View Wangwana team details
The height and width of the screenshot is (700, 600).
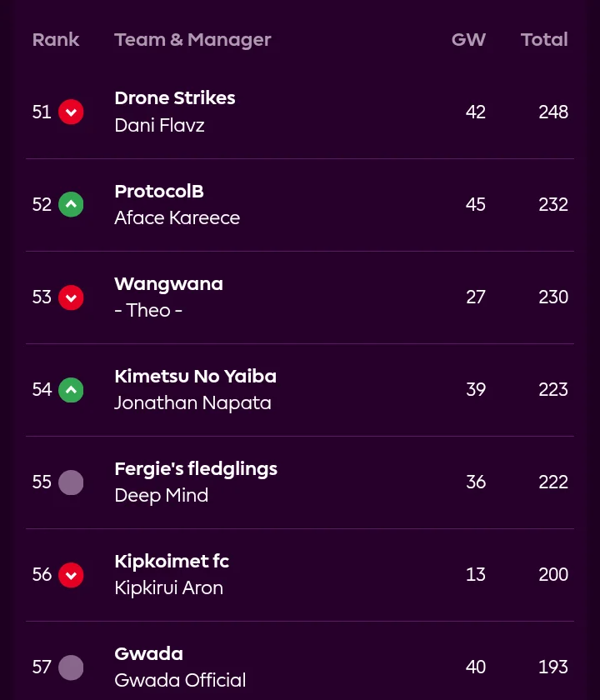[x=168, y=284]
